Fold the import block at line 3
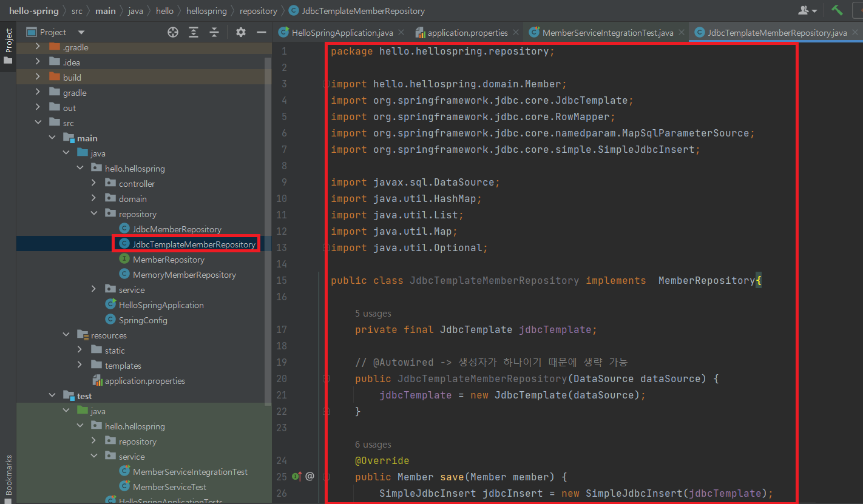 pyautogui.click(x=326, y=84)
